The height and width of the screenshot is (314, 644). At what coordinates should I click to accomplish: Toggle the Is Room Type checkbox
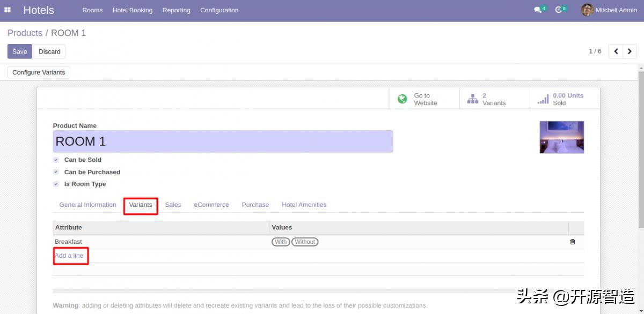coord(56,184)
